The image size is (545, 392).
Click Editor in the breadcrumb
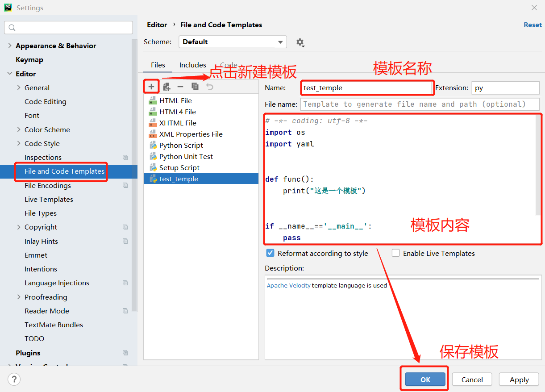pos(157,25)
